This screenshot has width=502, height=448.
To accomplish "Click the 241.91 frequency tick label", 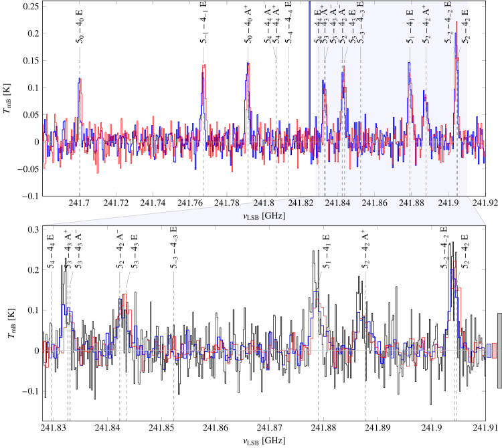I will point(486,428).
